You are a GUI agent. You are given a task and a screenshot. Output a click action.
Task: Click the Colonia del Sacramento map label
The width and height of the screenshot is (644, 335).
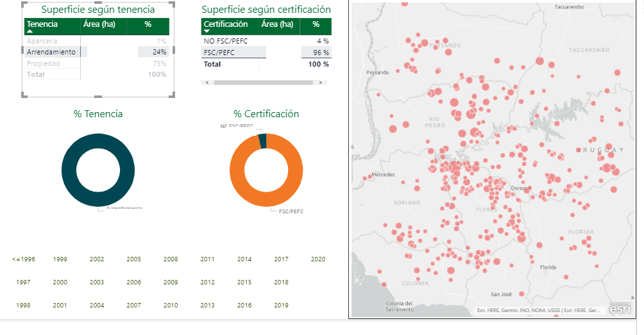(399, 307)
